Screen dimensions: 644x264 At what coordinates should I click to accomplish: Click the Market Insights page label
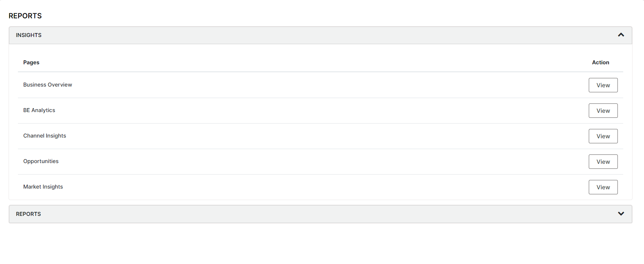pyautogui.click(x=43, y=186)
